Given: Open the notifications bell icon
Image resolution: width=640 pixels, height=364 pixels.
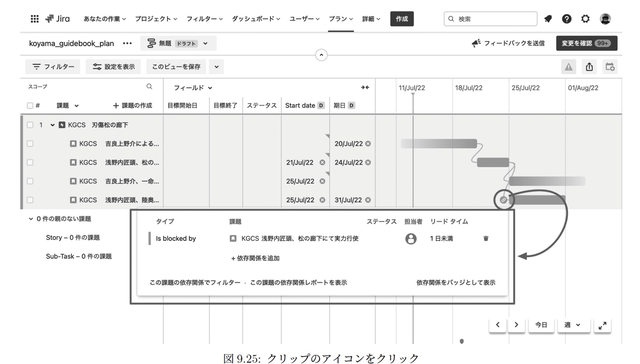Looking at the screenshot, I should pyautogui.click(x=548, y=19).
